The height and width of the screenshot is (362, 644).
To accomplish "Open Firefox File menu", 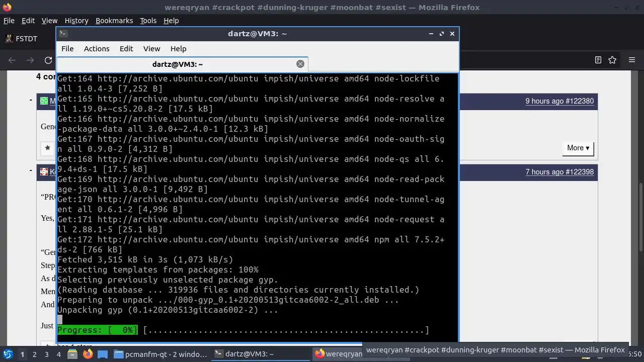I will pos(9,21).
